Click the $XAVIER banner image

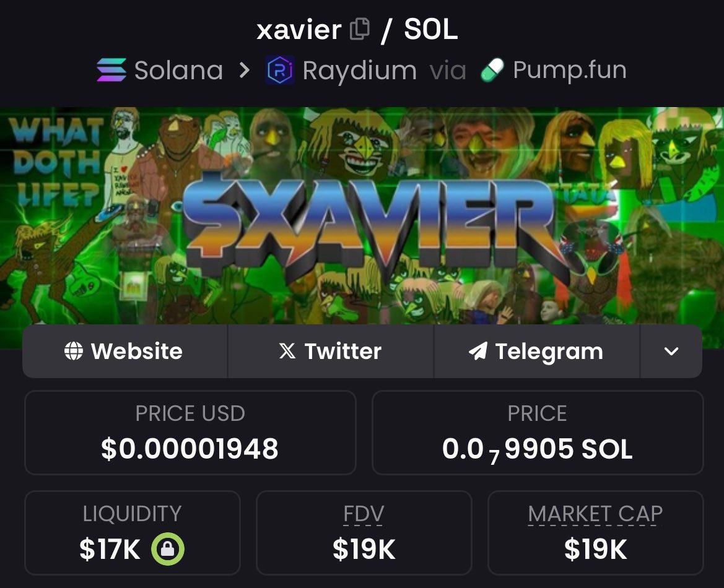(362, 215)
